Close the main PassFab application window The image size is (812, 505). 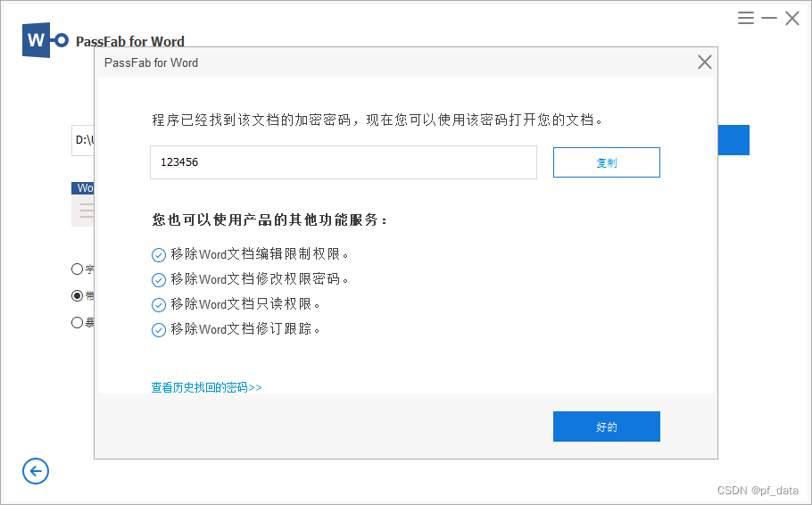pos(791,18)
